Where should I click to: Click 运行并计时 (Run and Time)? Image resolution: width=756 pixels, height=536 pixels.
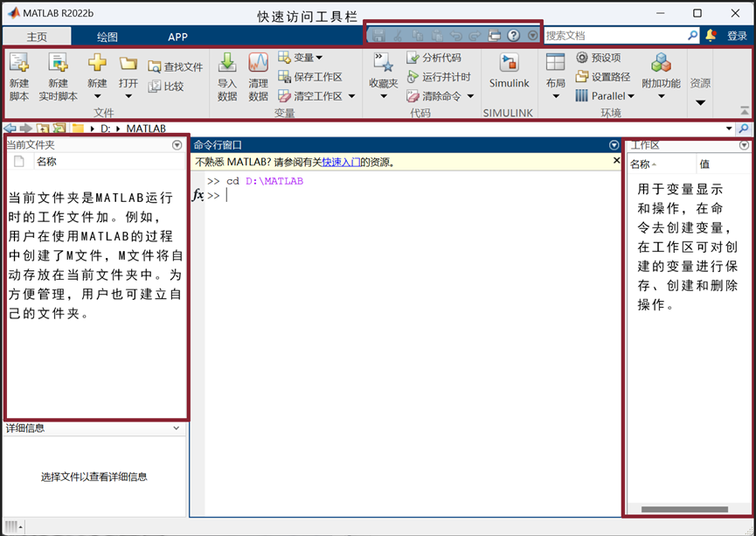[x=438, y=77]
